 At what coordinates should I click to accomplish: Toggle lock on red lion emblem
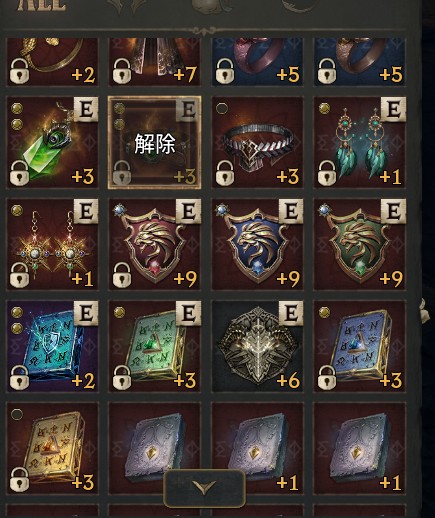(x=122, y=275)
